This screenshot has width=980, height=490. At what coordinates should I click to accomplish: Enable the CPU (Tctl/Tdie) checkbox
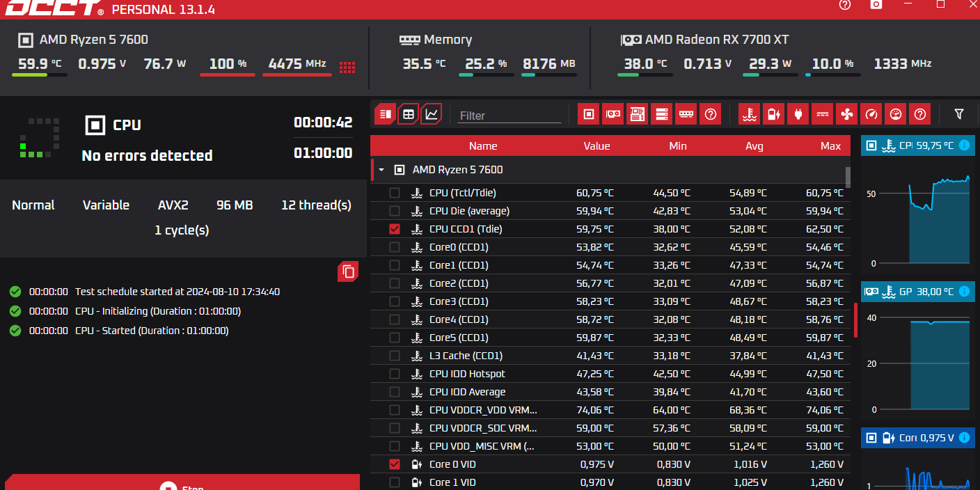395,193
